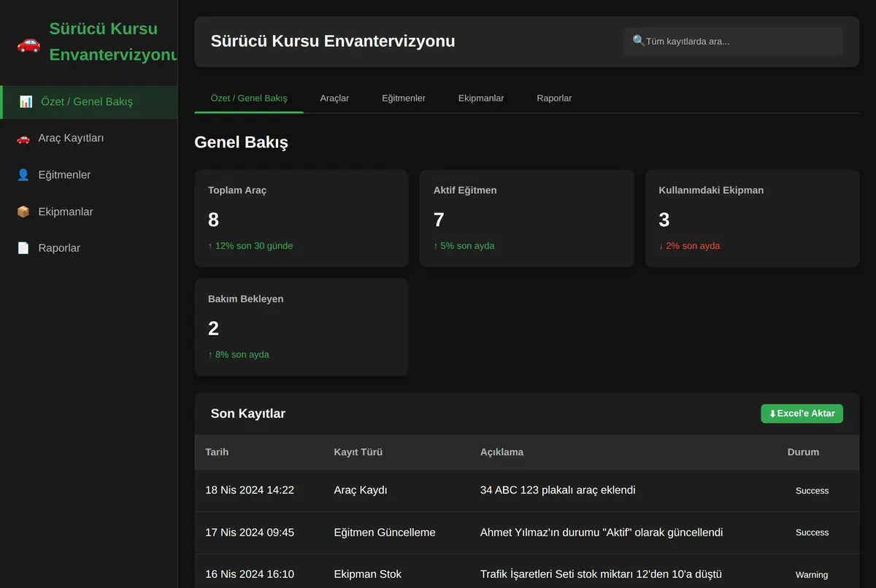Click the Açıklama column header
The width and height of the screenshot is (876, 588).
point(502,452)
